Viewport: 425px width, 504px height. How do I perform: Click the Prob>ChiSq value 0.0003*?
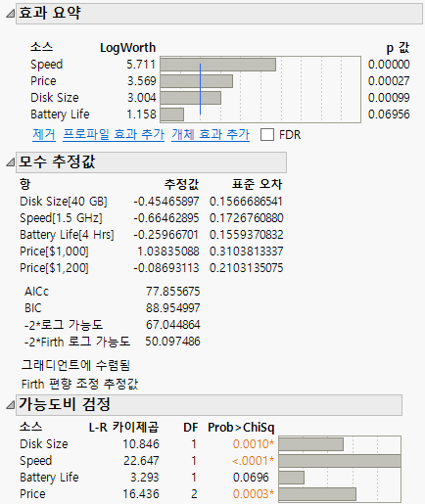(254, 494)
